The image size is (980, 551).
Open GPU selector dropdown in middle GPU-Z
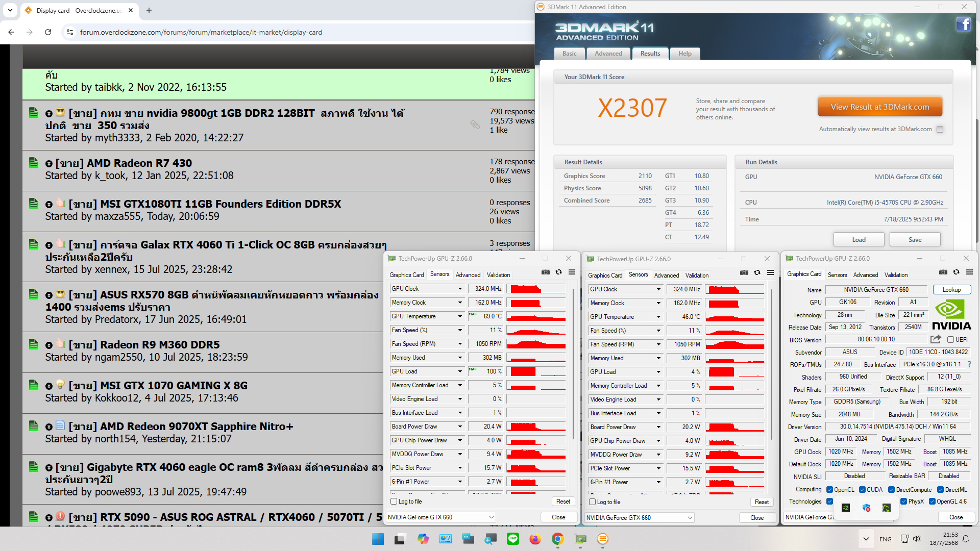(690, 518)
